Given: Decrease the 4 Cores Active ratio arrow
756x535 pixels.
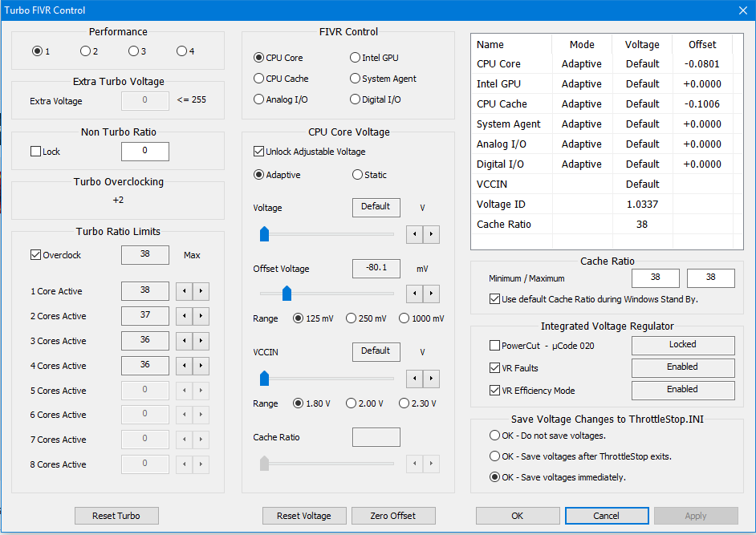Looking at the screenshot, I should 184,366.
